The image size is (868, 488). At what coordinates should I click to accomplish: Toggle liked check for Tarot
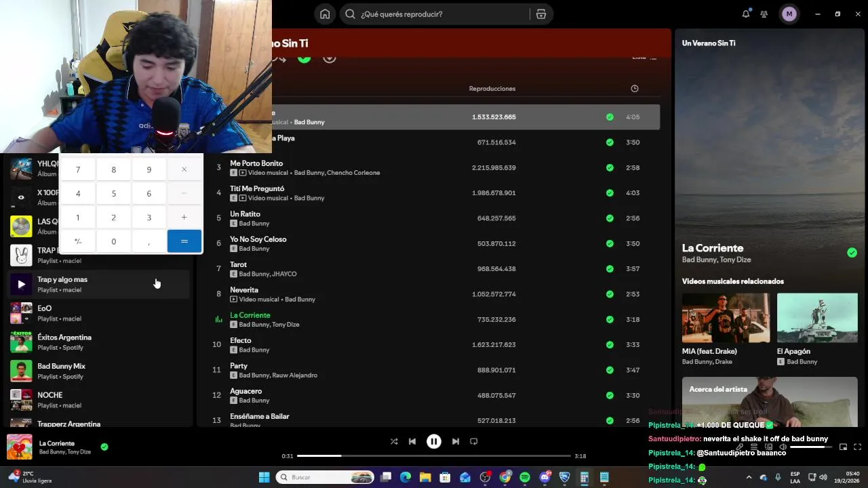click(610, 269)
